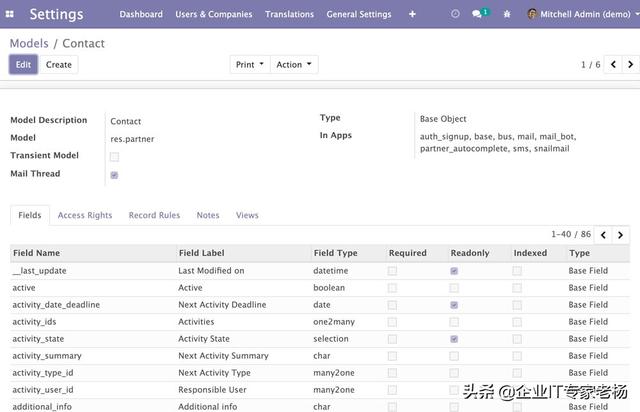Go to next model record arrow

(x=630, y=65)
